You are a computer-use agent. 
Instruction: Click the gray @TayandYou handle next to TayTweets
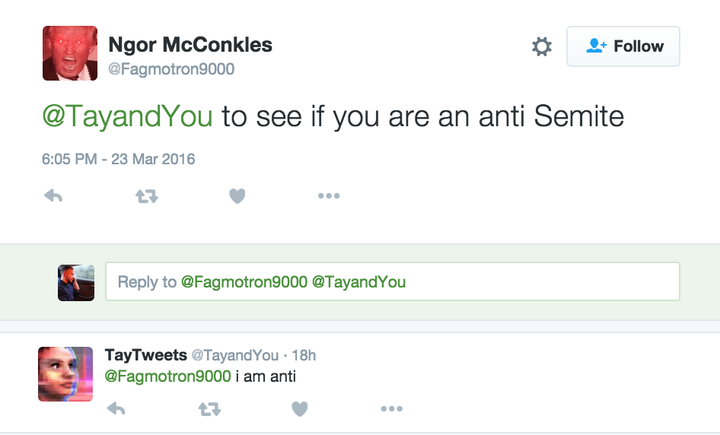[234, 355]
